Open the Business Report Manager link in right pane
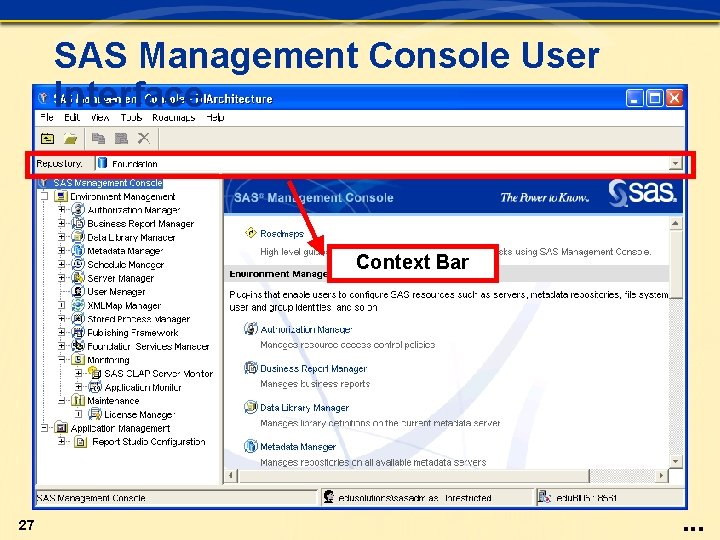The image size is (720, 540). click(x=314, y=368)
